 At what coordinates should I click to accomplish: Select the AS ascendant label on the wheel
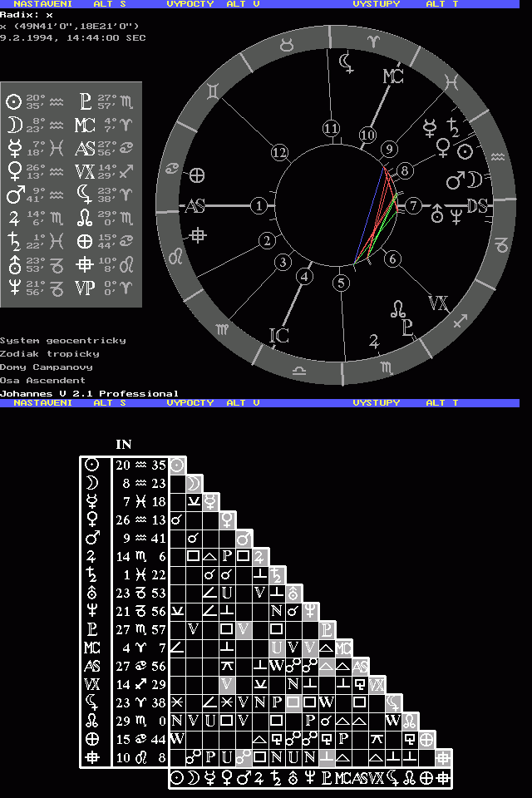pos(195,206)
